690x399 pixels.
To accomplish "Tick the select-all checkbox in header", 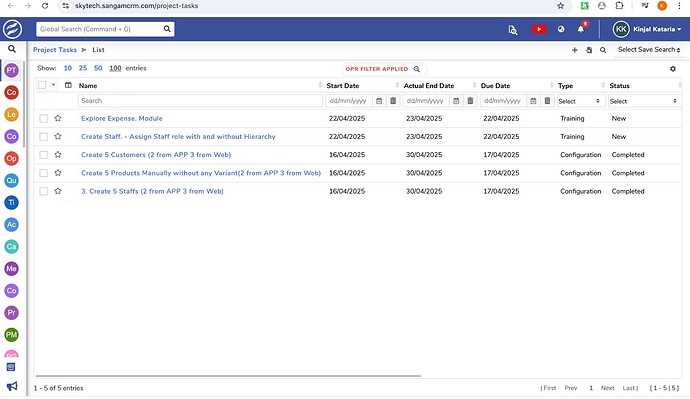I will pyautogui.click(x=42, y=85).
